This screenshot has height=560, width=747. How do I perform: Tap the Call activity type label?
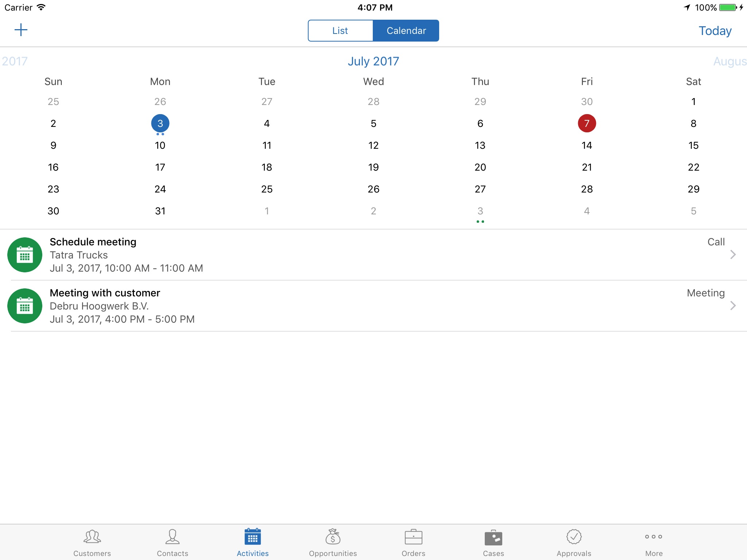(716, 242)
